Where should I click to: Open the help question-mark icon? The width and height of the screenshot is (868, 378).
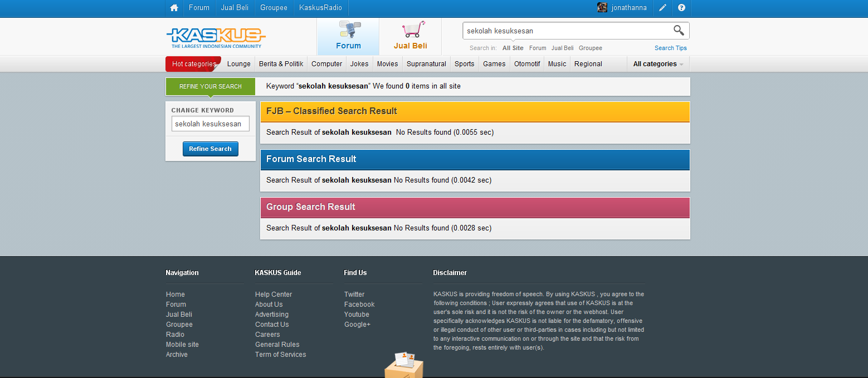coord(681,8)
